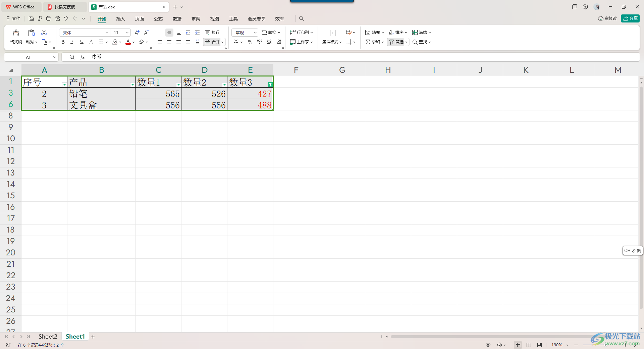Click the 排序 sort button

pos(398,33)
